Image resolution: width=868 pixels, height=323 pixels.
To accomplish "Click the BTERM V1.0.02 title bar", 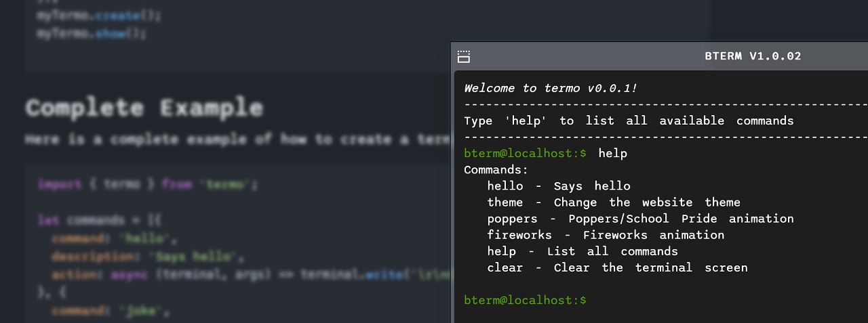I will pyautogui.click(x=660, y=56).
